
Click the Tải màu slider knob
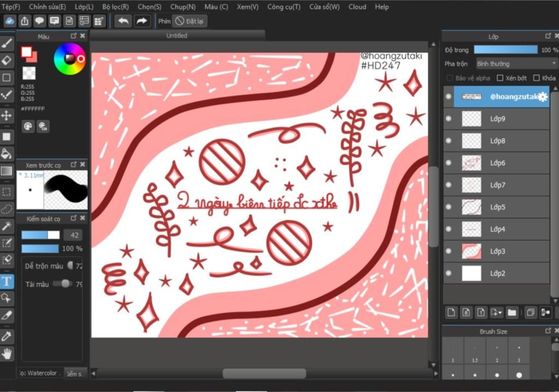point(66,283)
